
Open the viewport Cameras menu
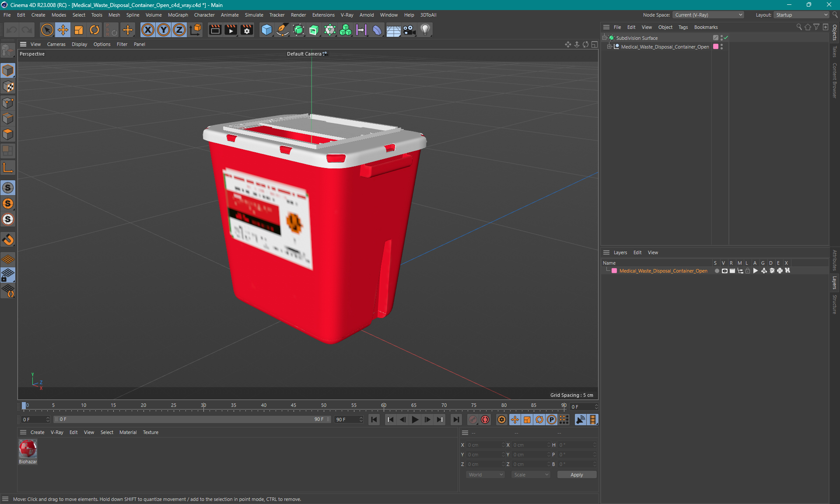pos(56,44)
